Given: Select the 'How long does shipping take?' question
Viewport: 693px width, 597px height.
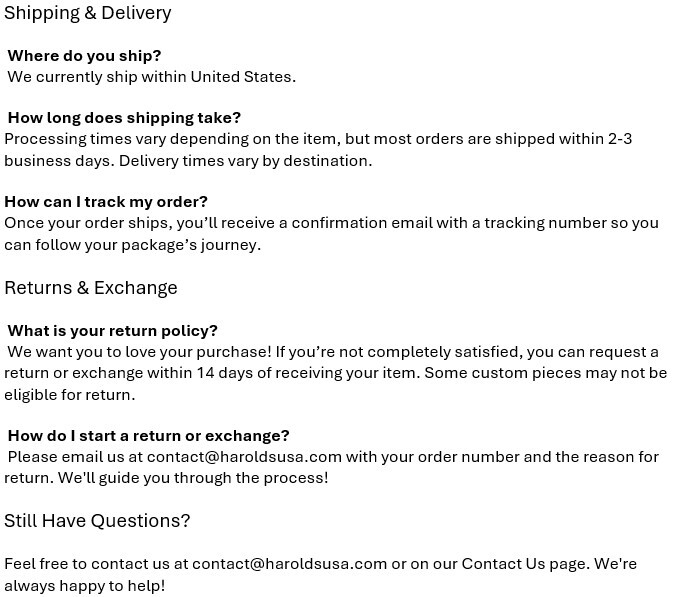Looking at the screenshot, I should click(x=124, y=118).
